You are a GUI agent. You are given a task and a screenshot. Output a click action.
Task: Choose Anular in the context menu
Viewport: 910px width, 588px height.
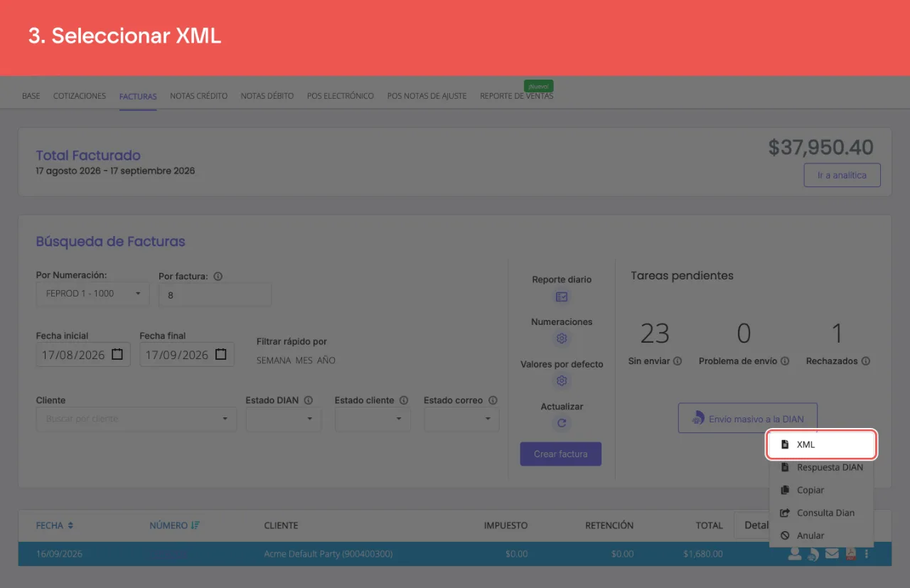[x=822, y=535]
